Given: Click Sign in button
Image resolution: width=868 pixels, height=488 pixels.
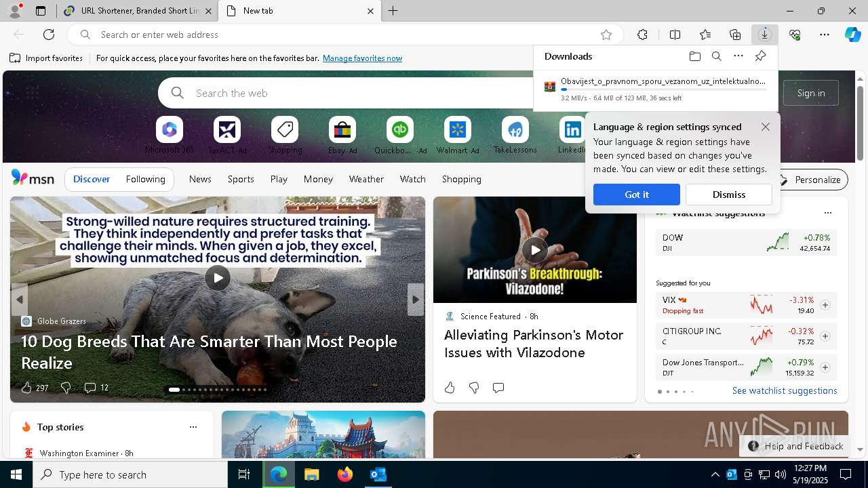Looking at the screenshot, I should 811,93.
